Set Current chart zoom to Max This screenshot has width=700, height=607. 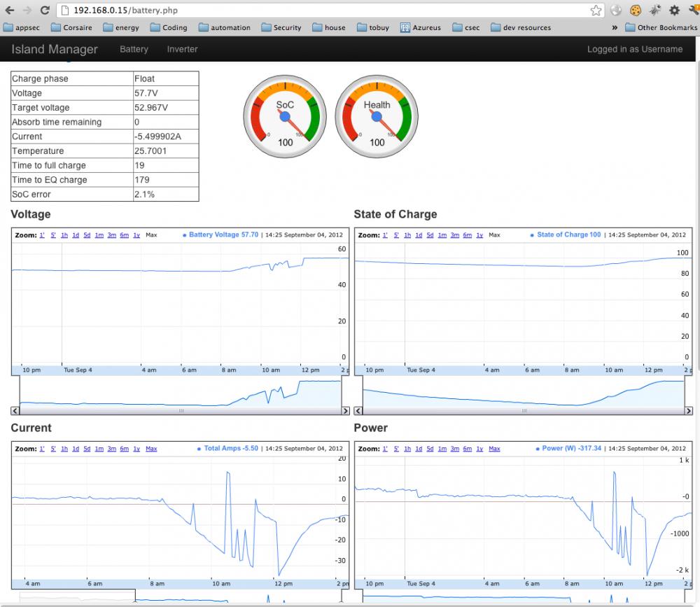[x=151, y=449]
